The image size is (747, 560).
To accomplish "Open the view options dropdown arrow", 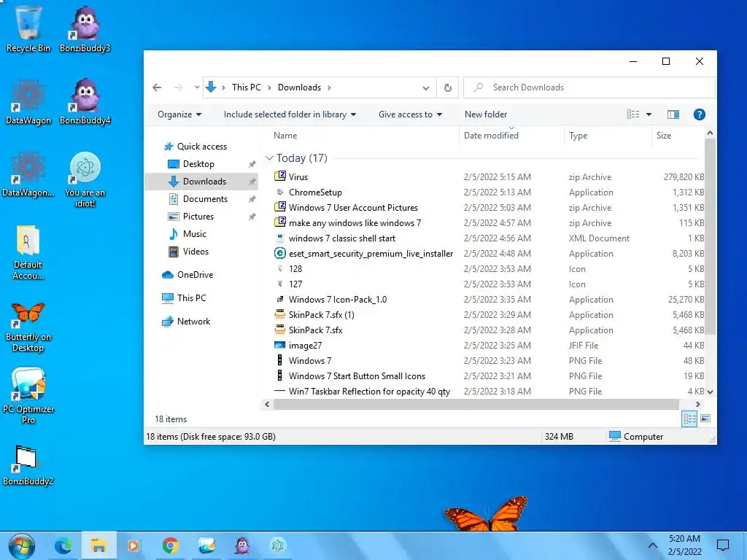I will [649, 114].
